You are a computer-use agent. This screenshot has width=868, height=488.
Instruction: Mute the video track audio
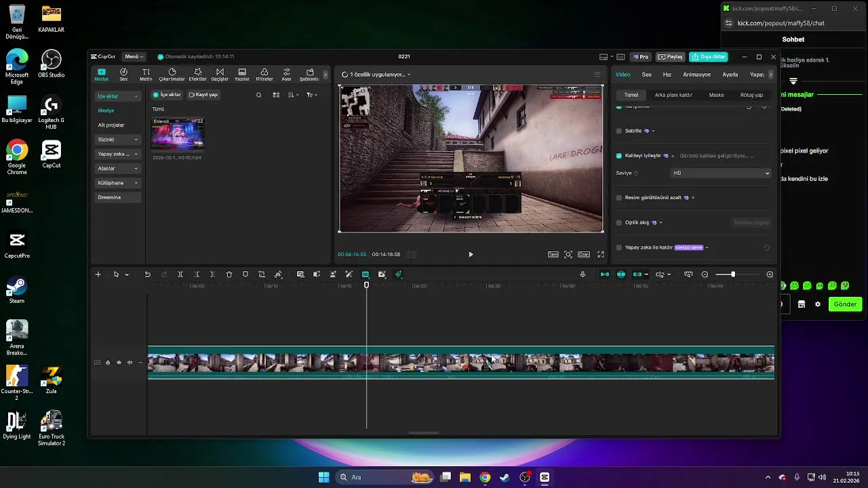click(x=130, y=363)
